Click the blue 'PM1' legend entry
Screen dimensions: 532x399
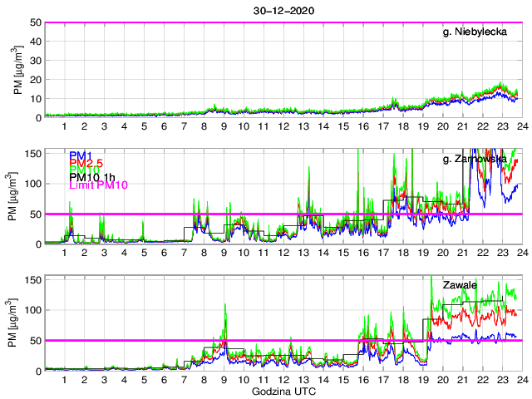click(81, 155)
